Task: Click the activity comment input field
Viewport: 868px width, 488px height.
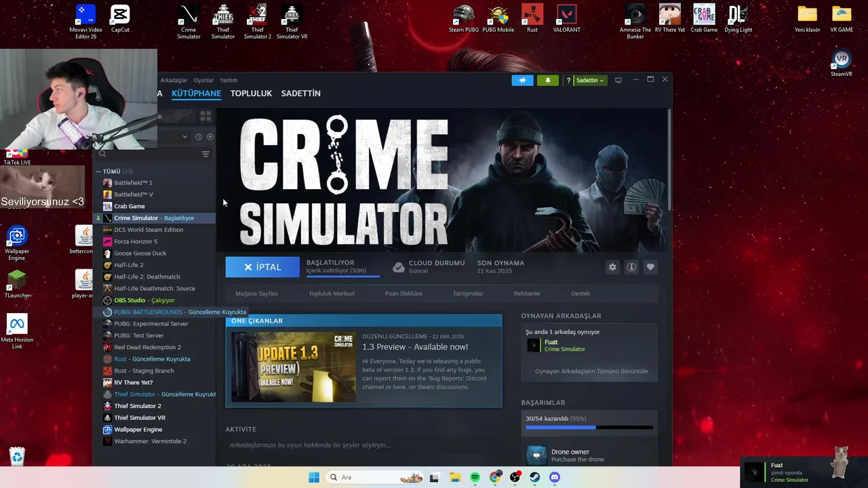Action: pos(363,445)
